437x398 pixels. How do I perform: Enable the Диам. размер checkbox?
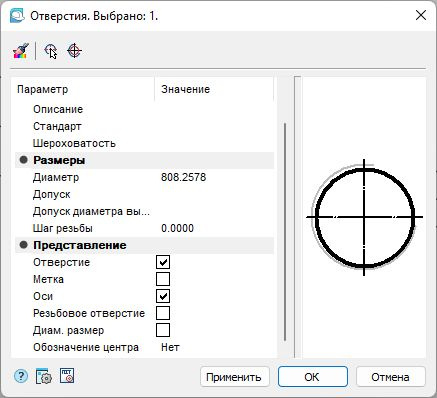pyautogui.click(x=163, y=330)
